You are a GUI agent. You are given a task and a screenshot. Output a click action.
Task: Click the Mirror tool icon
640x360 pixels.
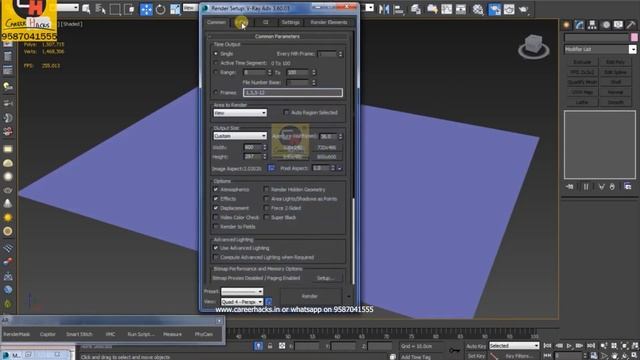(x=384, y=9)
